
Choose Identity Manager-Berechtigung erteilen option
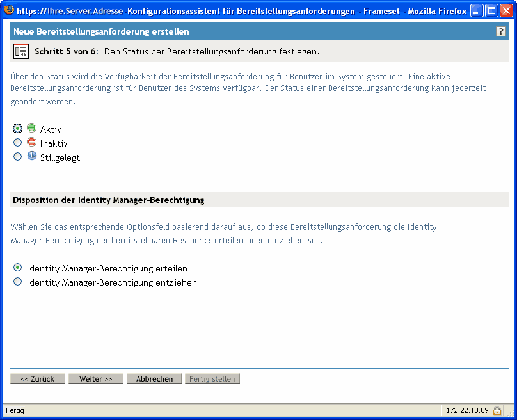pos(17,268)
